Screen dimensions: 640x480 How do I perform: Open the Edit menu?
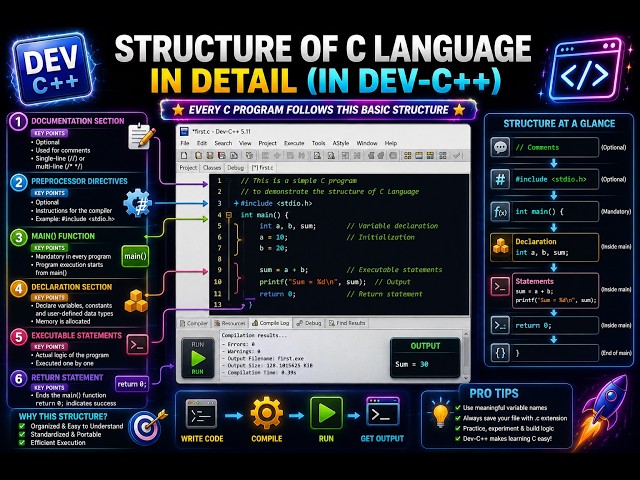[202, 143]
